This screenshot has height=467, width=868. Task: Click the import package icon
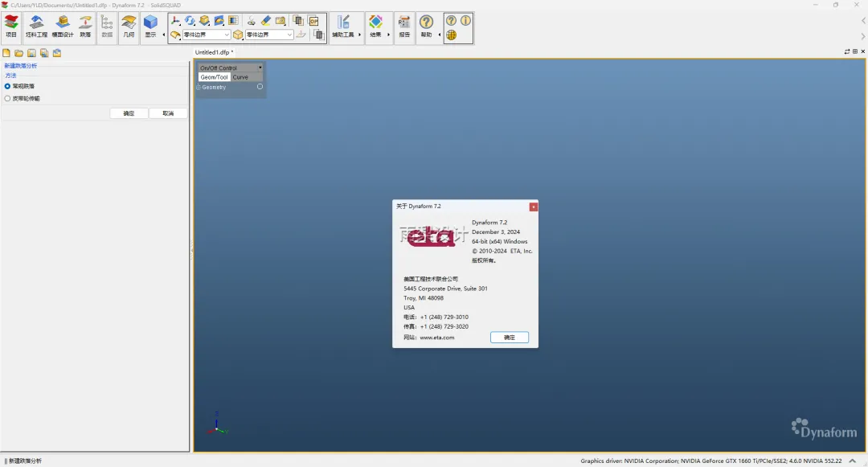point(57,53)
